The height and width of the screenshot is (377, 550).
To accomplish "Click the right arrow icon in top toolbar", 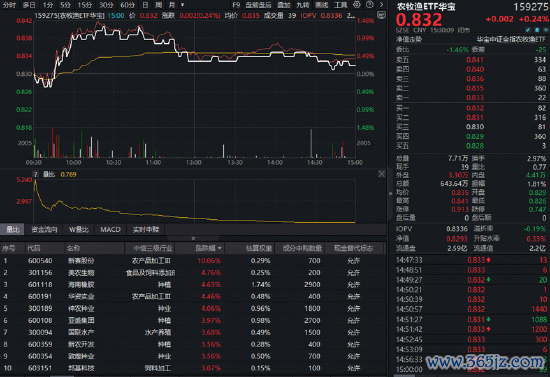I will [x=381, y=5].
